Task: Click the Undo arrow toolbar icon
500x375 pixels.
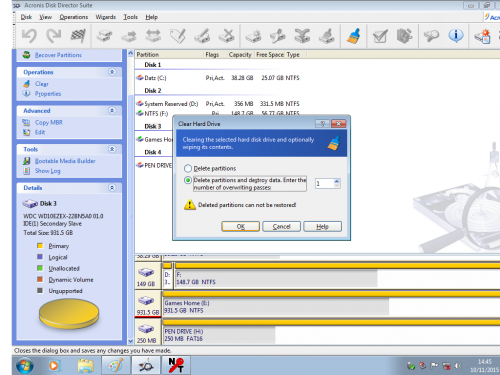Action: [x=29, y=36]
